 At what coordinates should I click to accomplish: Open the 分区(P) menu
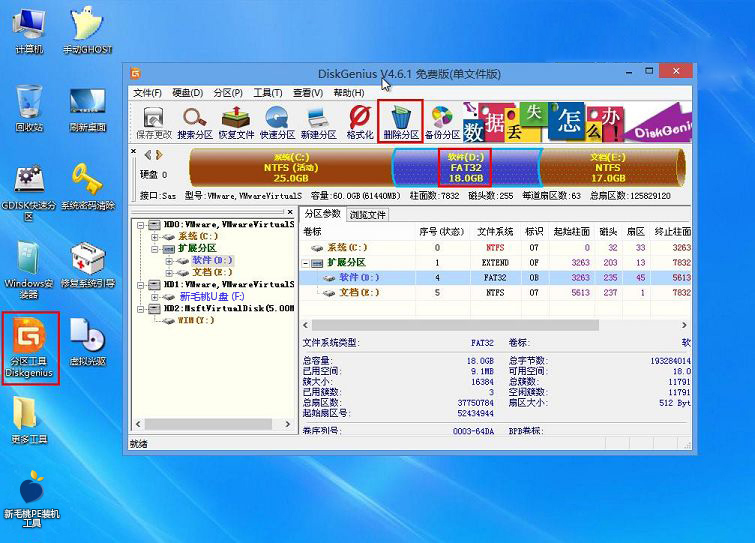pos(228,93)
